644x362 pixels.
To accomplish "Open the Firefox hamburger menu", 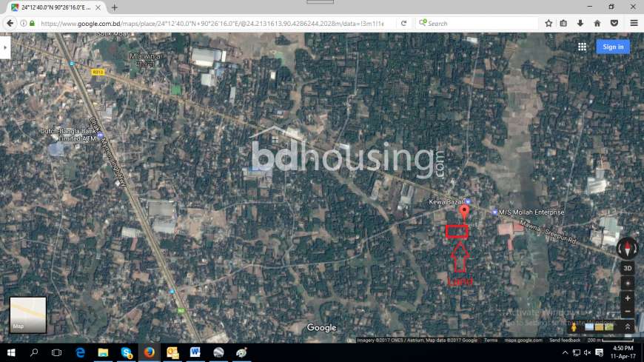I will pyautogui.click(x=634, y=24).
